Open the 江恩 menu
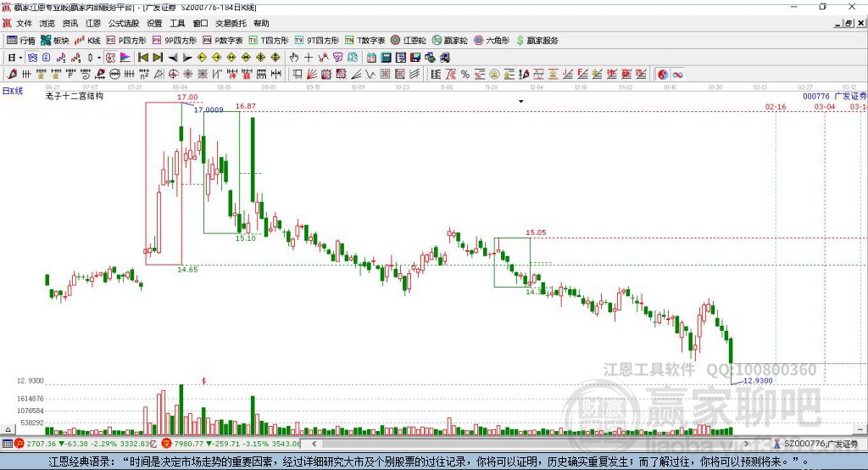The height and width of the screenshot is (470, 868). [x=93, y=23]
